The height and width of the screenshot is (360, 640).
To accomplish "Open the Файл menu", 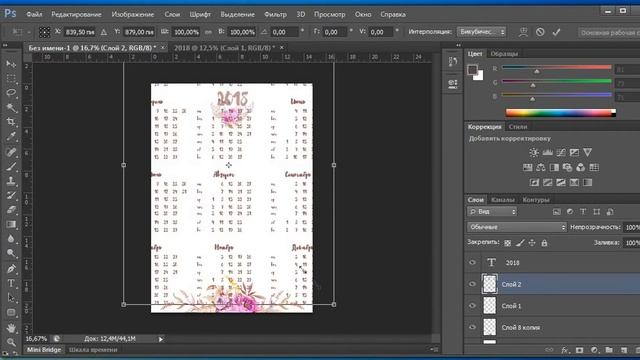I will coord(34,14).
